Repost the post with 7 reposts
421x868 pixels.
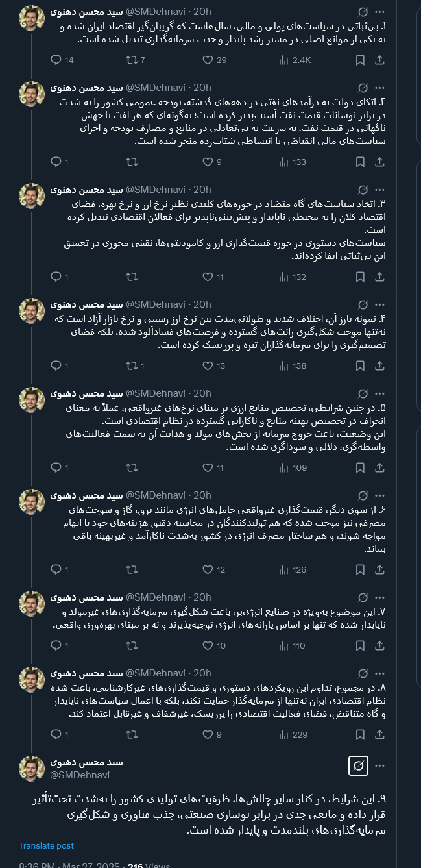[x=132, y=60]
